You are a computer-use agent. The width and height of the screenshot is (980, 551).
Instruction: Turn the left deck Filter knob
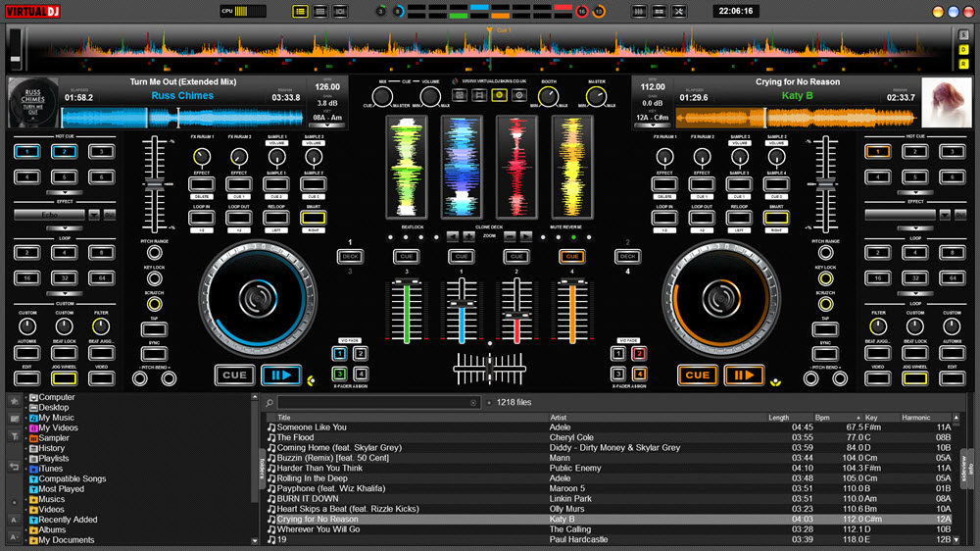tap(101, 326)
